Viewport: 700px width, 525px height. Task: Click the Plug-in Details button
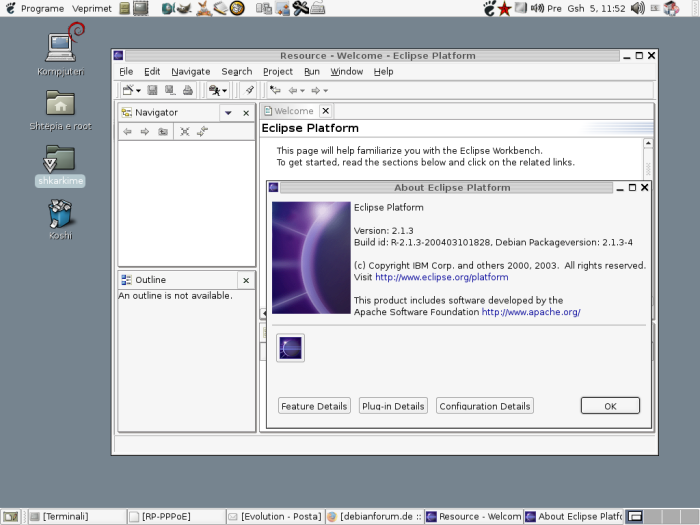click(x=393, y=406)
